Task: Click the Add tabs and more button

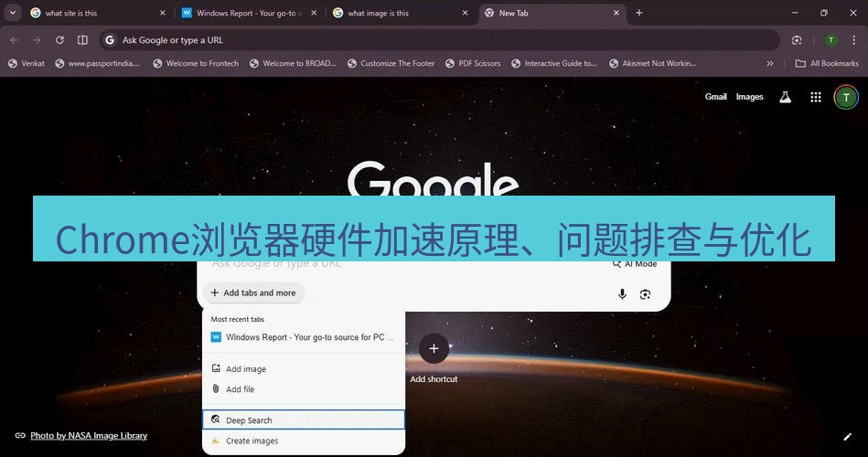Action: [x=253, y=292]
